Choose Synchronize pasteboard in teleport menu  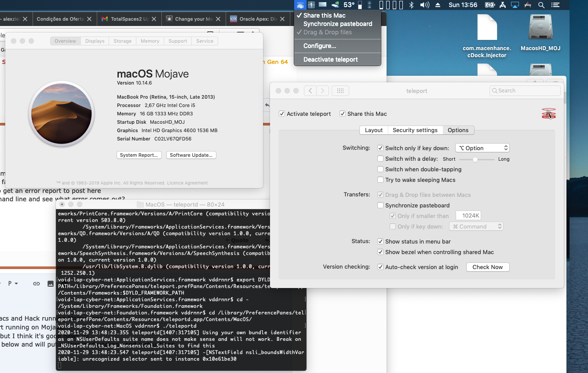337,24
